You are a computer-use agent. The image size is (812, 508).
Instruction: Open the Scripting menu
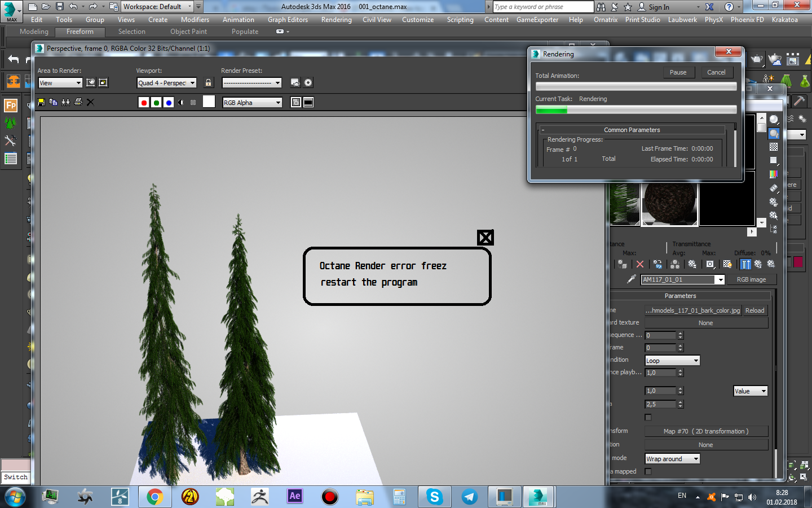[460, 20]
